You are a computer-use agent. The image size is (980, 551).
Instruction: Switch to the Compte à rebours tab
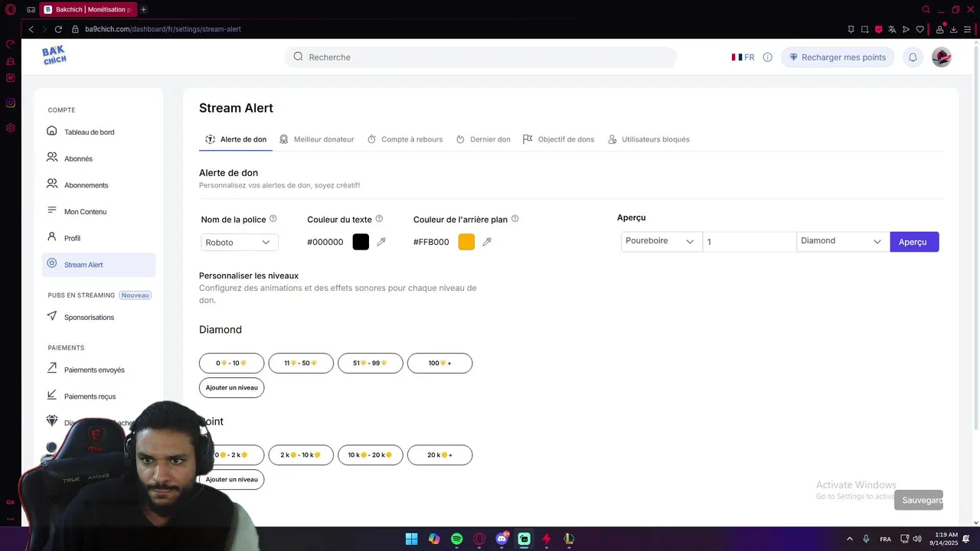click(x=405, y=139)
